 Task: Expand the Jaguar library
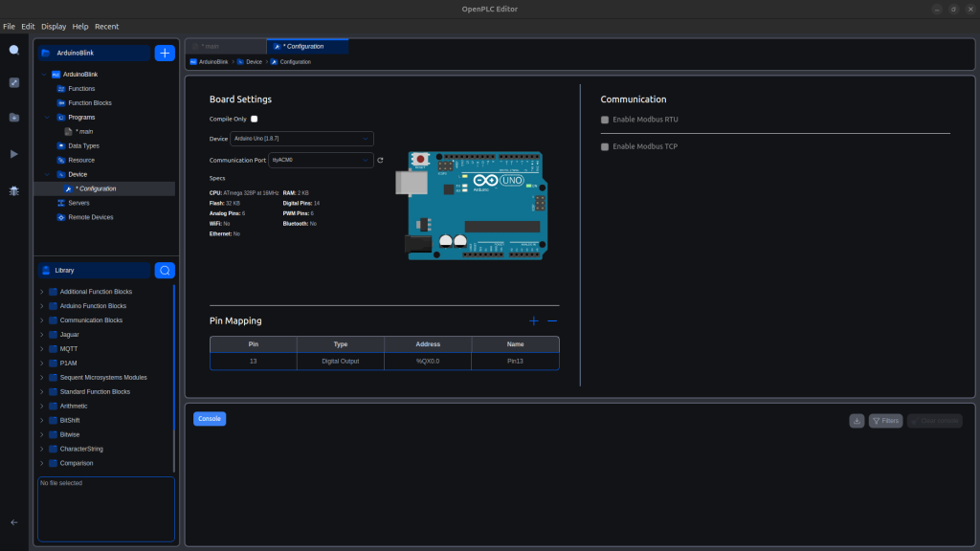(42, 335)
